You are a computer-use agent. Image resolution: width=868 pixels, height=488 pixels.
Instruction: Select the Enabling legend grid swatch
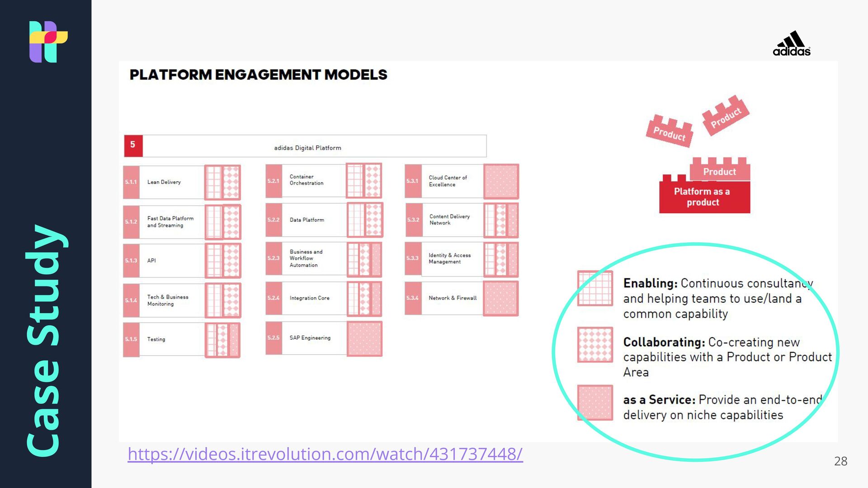(595, 288)
